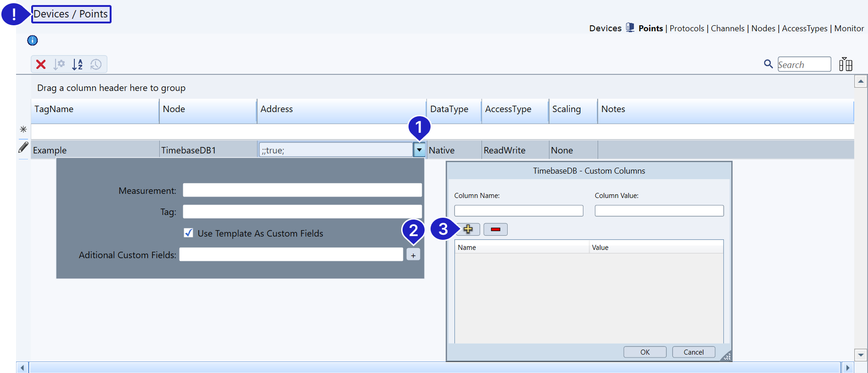Image resolution: width=868 pixels, height=373 pixels.
Task: Click the sort settings gear icon
Action: tap(59, 64)
